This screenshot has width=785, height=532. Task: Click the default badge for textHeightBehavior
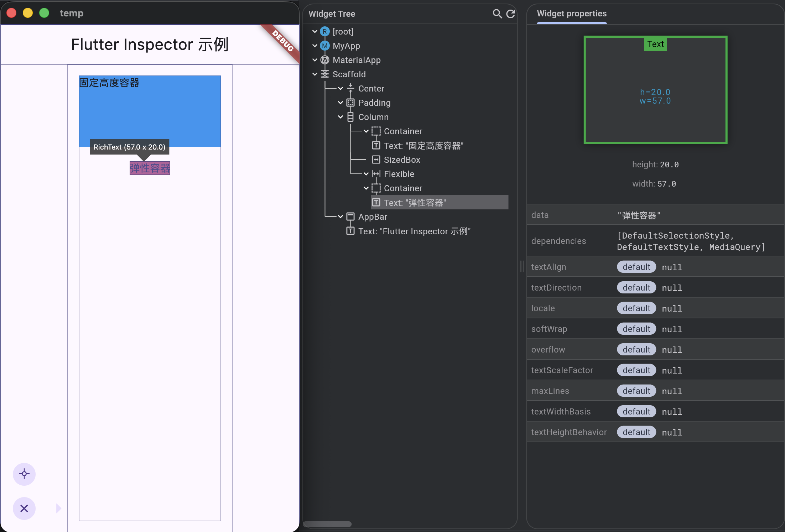[636, 432]
